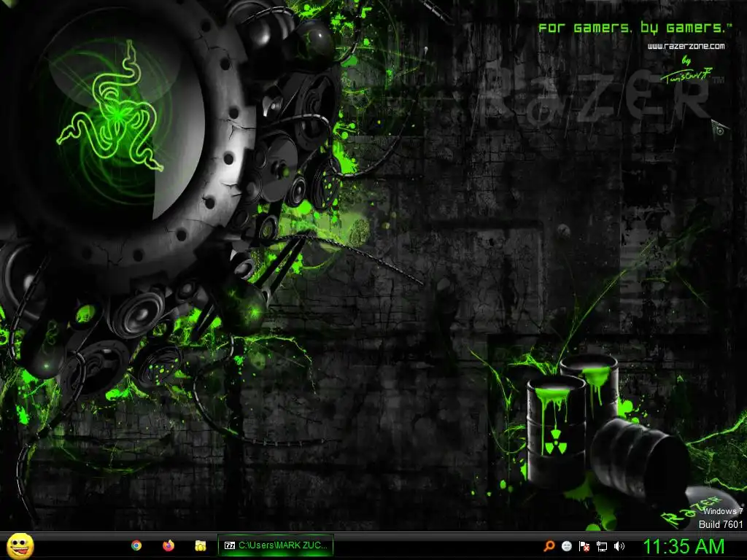Open the network status tray icon
Viewport: 747px width, 560px height.
pos(602,546)
